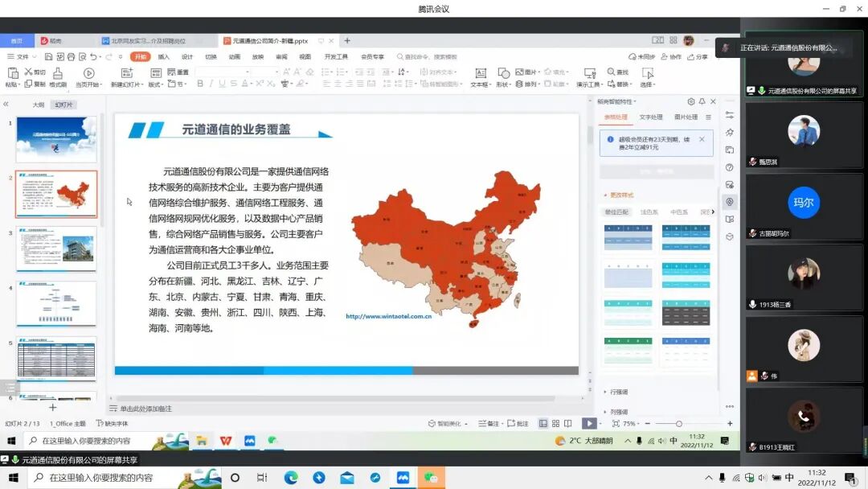Add new slide with plus below thumbnails
The width and height of the screenshot is (868, 489).
coord(52,407)
